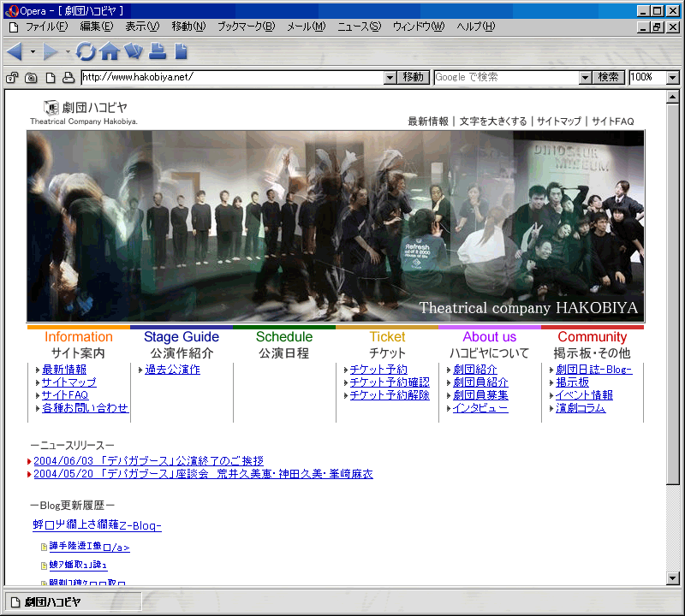Expand the URL address dropdown

[390, 78]
